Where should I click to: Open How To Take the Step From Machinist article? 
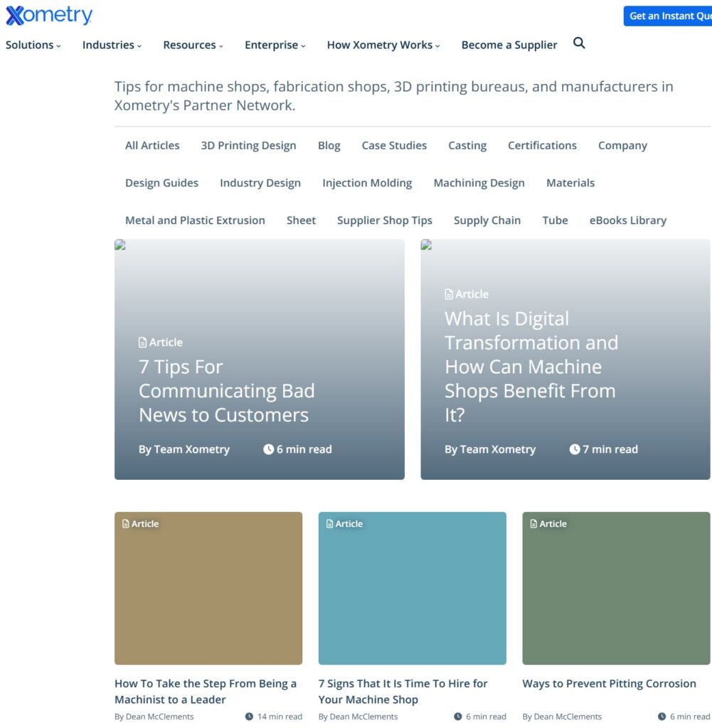tap(206, 691)
